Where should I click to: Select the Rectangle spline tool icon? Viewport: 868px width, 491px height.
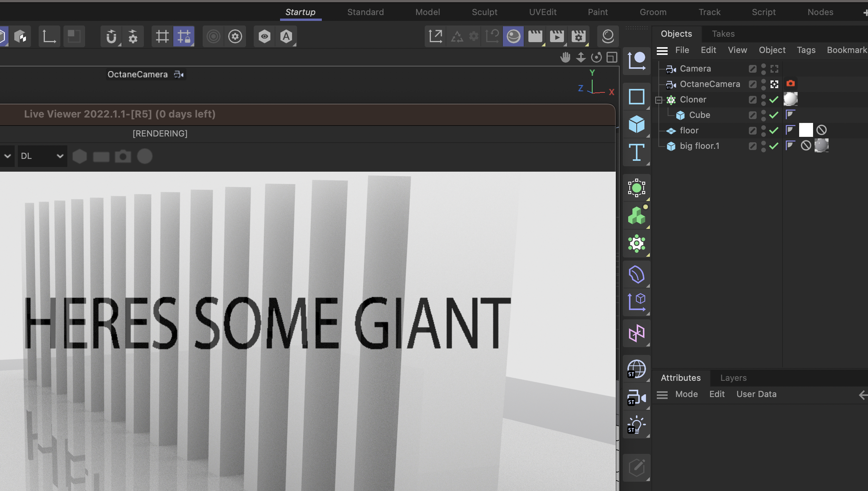point(636,97)
